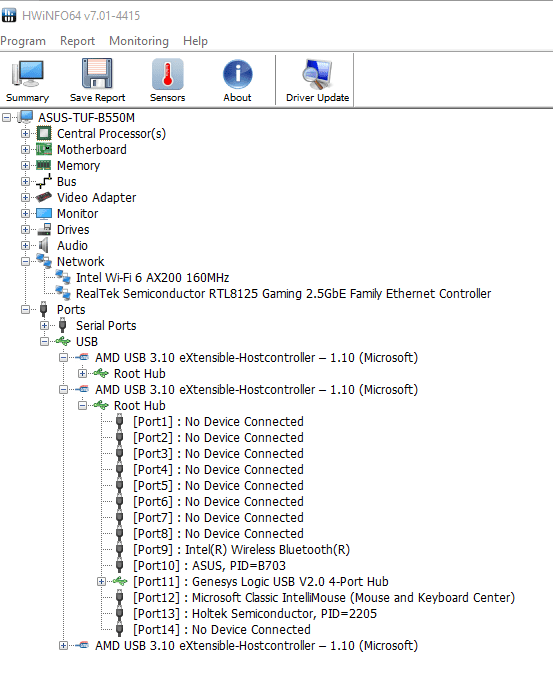The height and width of the screenshot is (675, 553).
Task: Click the Motherboard node icon
Action: click(43, 149)
